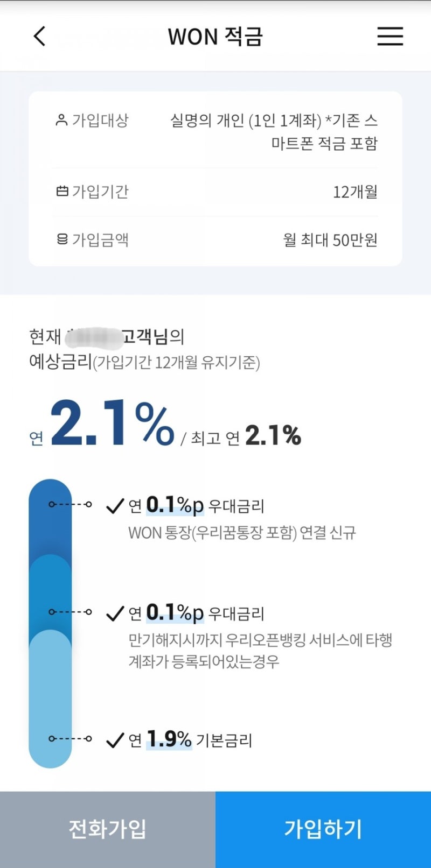Viewport: 431px width, 868px height.
Task: Tap the back arrow icon
Action: click(40, 37)
